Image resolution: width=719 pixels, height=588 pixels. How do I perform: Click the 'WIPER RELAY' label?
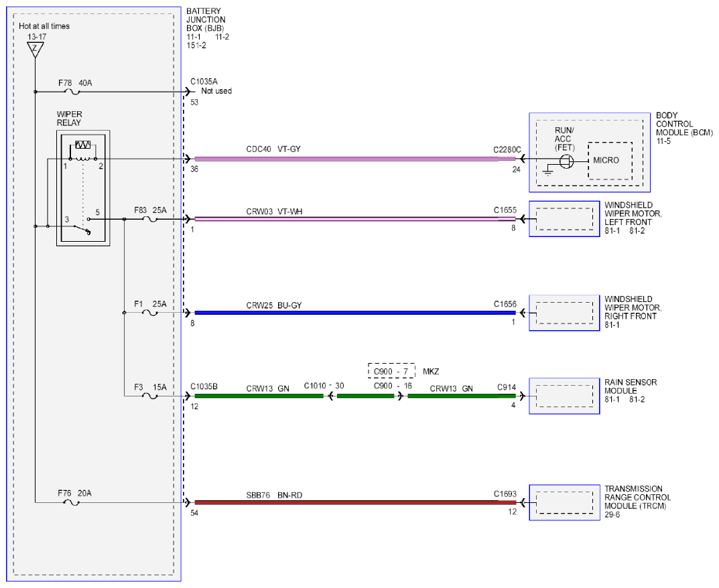(69, 119)
